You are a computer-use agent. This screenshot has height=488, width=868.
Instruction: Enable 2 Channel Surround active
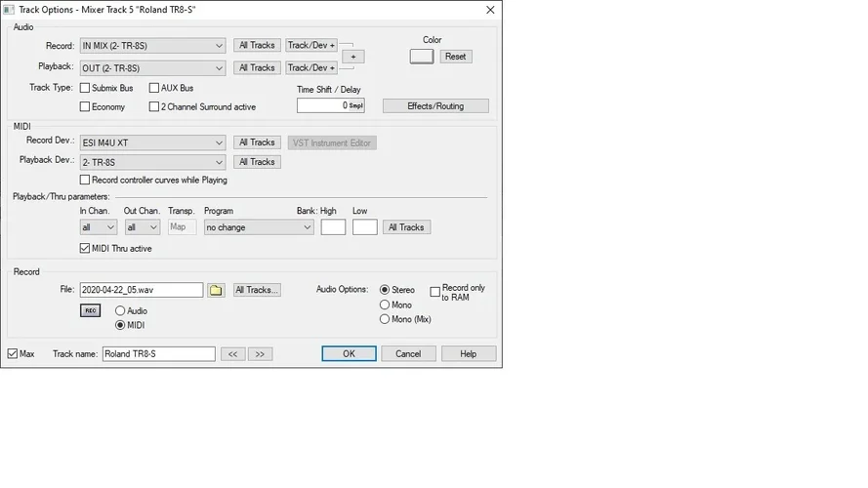tap(154, 106)
